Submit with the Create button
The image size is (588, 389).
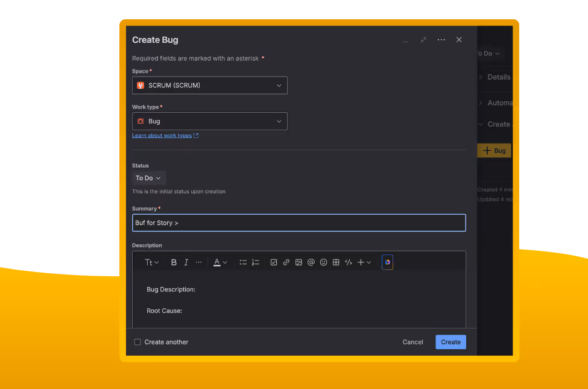coord(450,342)
